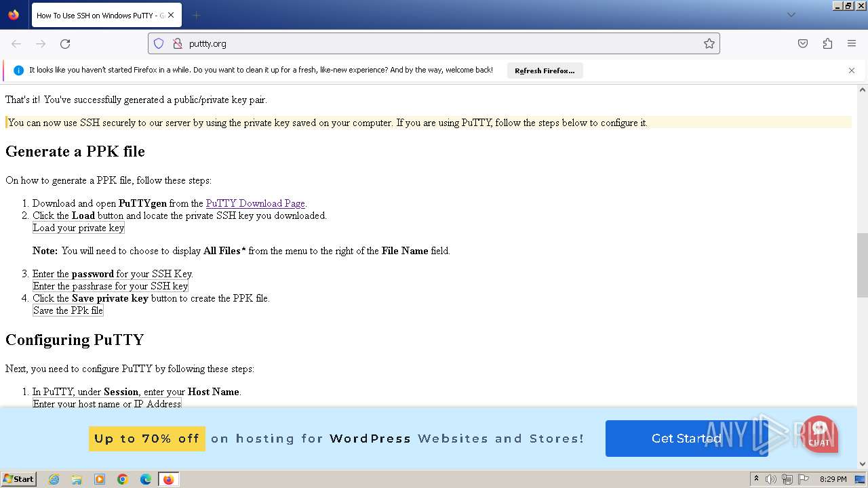Image resolution: width=868 pixels, height=488 pixels.
Task: Click Up to 70% off banner label
Action: click(x=147, y=439)
